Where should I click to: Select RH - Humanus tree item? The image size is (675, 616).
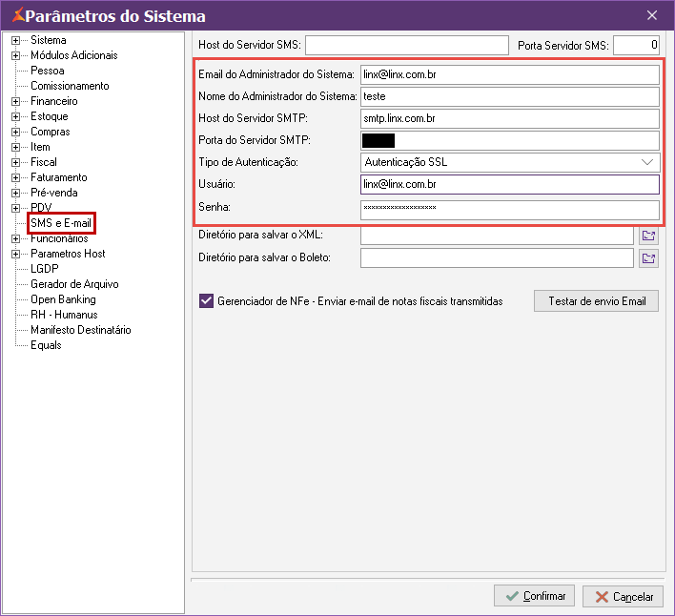pyautogui.click(x=64, y=315)
